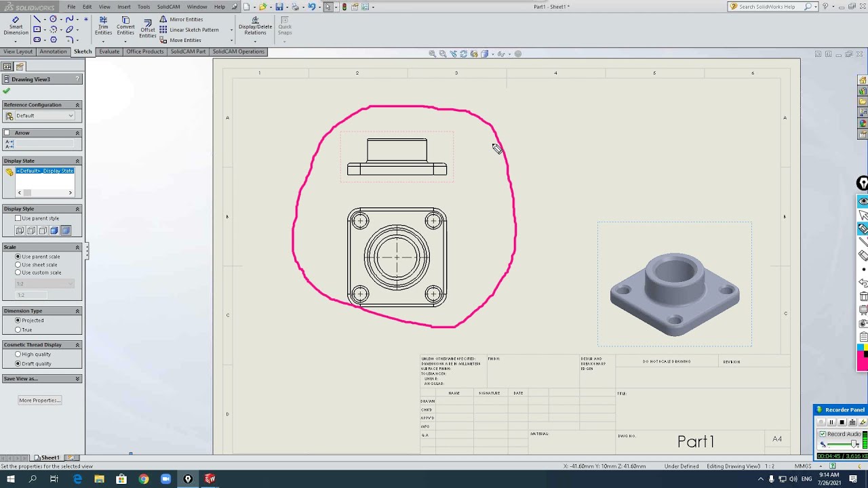Select shaded with edges display style
This screenshot has height=488, width=868.
(54, 230)
